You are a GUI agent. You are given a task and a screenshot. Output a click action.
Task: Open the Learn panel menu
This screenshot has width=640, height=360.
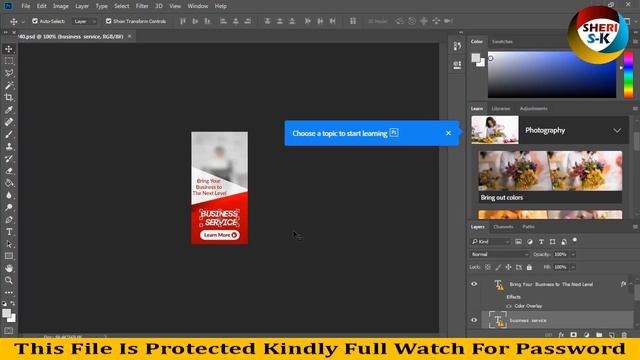(635, 109)
